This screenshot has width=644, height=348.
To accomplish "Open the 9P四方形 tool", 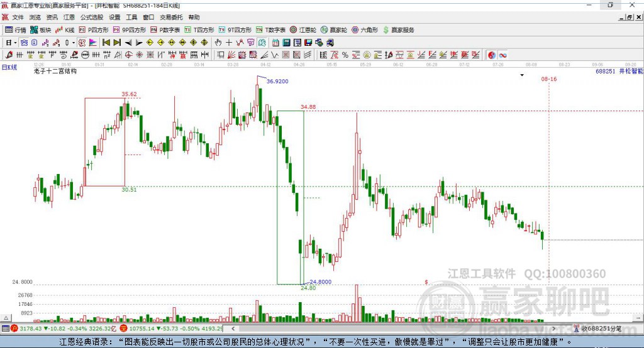I will tap(130, 30).
